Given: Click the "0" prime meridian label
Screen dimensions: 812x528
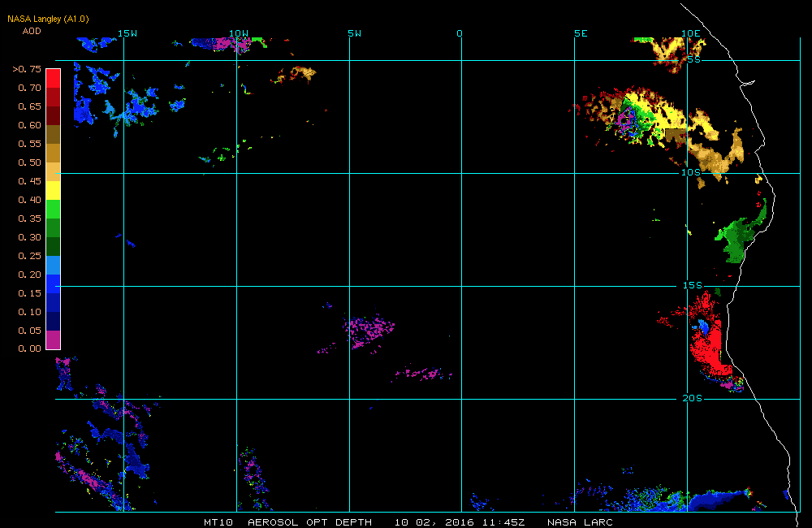Looking at the screenshot, I should pos(460,33).
